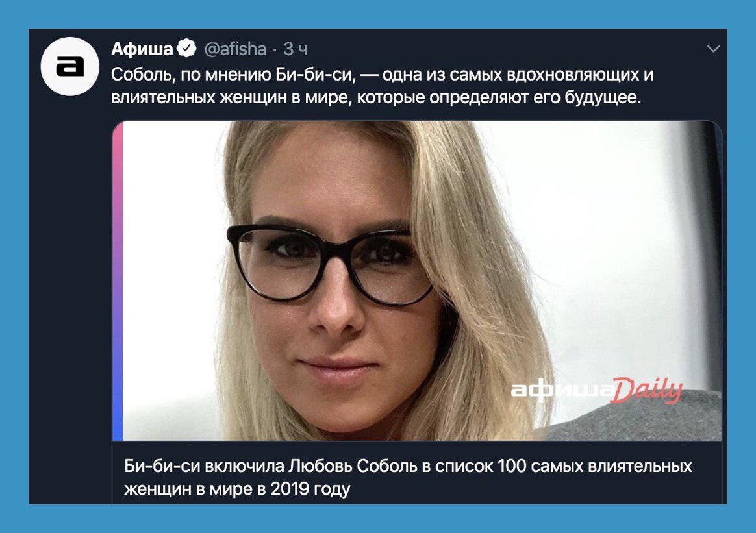Viewport: 756px width, 533px height.
Task: Click the red Daily word in watermark
Action: 646,390
